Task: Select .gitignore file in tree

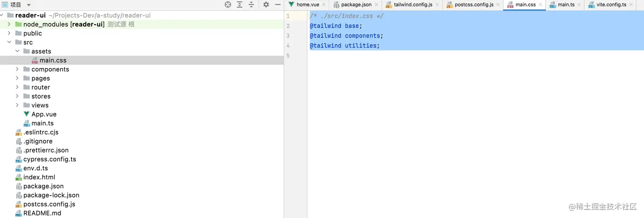Action: click(x=38, y=141)
